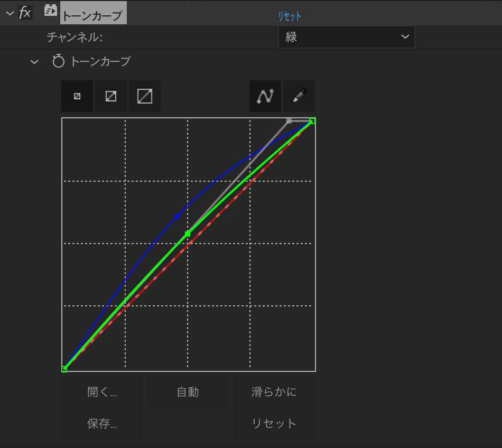Select the bezier curve edit tool
502x448 pixels.
(x=265, y=96)
